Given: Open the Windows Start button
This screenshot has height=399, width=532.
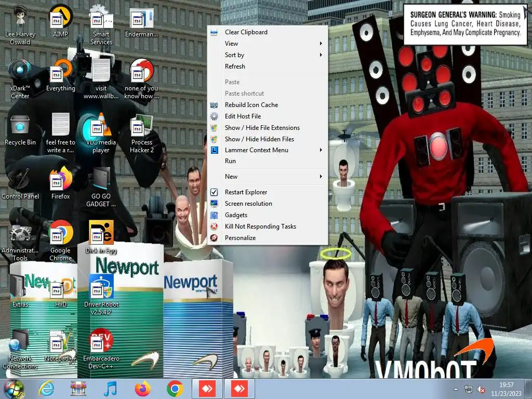Looking at the screenshot, I should tap(14, 389).
